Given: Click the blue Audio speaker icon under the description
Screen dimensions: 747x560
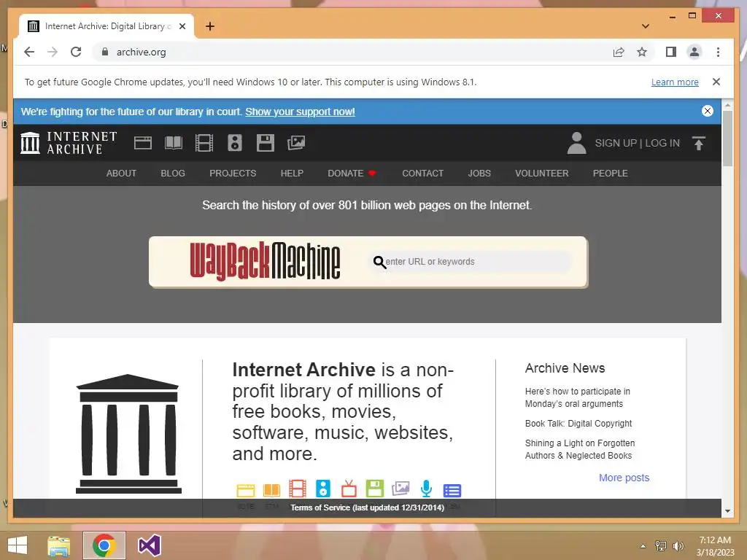Looking at the screenshot, I should (x=323, y=489).
